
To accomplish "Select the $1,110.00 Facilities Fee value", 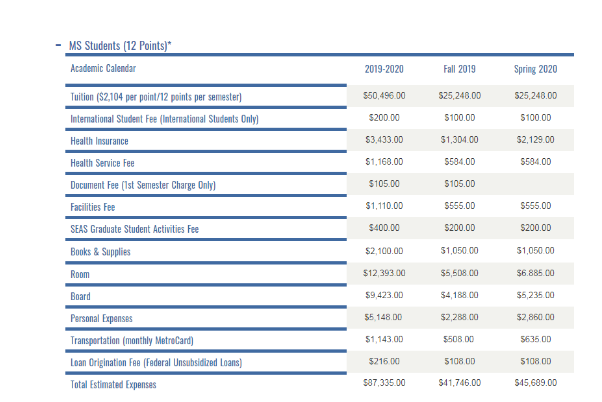I will point(384,206).
